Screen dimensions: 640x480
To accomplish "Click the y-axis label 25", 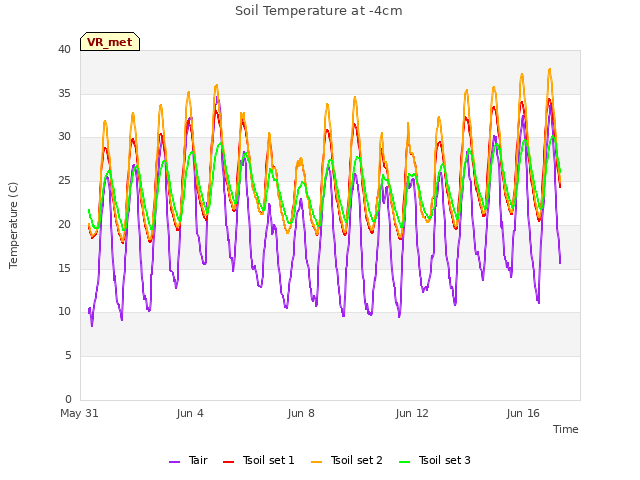I will click(64, 180).
